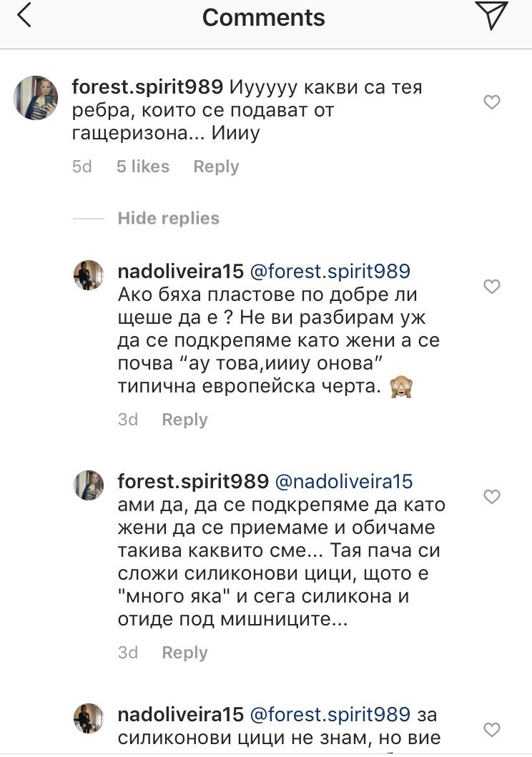
Task: Open forest.spirit989 profile picture on top comment
Action: [x=36, y=98]
